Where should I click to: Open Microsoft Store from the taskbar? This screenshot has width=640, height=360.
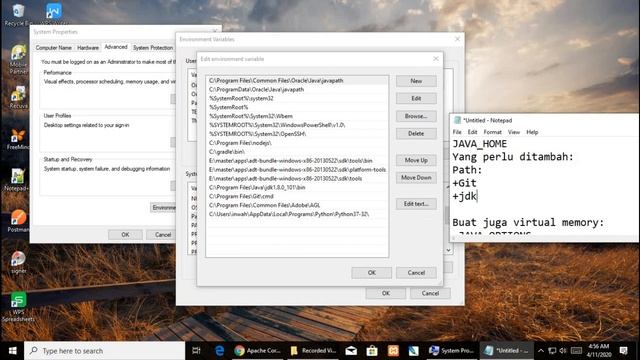pyautogui.click(x=372, y=351)
